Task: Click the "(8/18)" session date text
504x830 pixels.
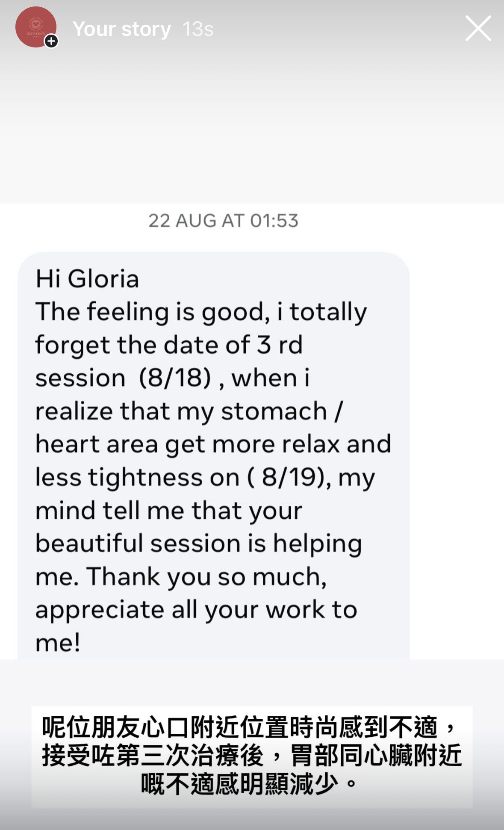Action: click(x=175, y=378)
